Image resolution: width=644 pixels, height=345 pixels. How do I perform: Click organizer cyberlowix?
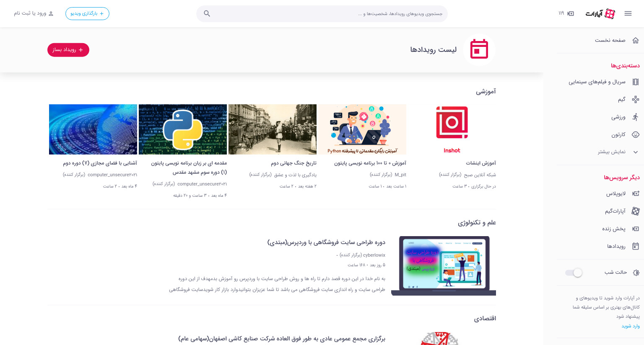pos(374,255)
